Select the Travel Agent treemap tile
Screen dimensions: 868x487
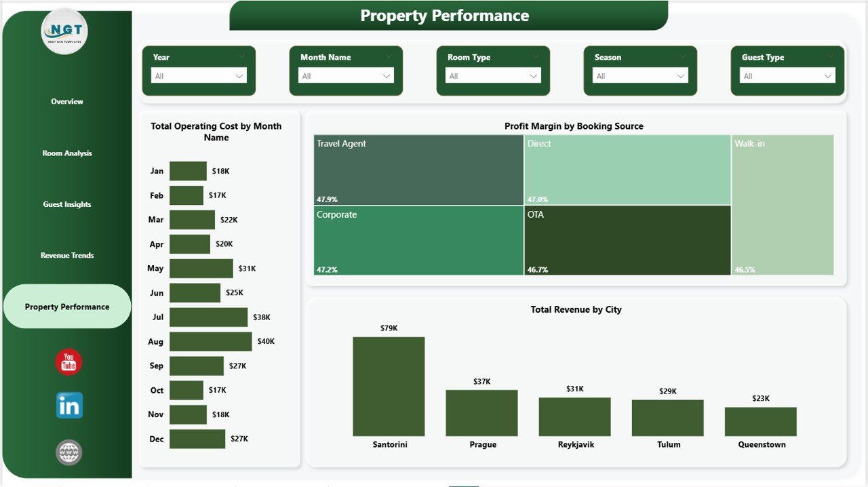click(418, 170)
